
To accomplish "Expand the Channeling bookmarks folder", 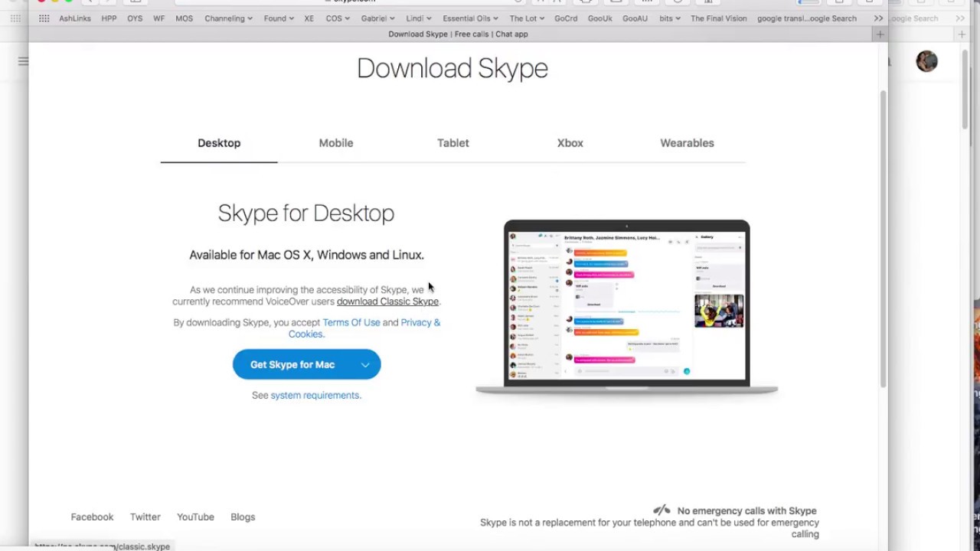I will [228, 18].
